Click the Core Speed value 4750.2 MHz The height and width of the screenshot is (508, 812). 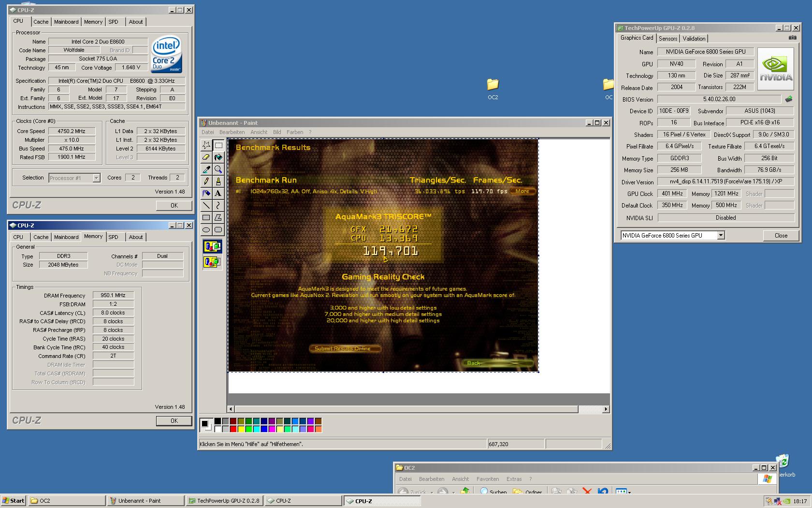72,131
